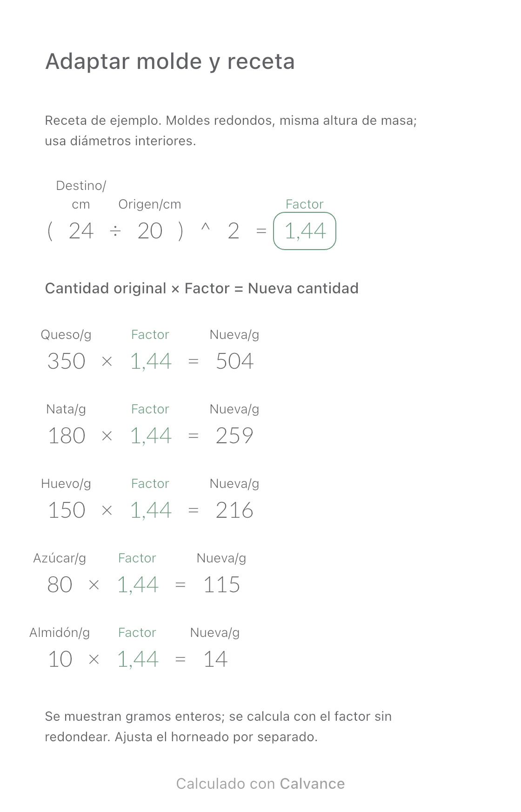
Task: Tap the Factor value in Huevo row
Action: click(x=151, y=510)
